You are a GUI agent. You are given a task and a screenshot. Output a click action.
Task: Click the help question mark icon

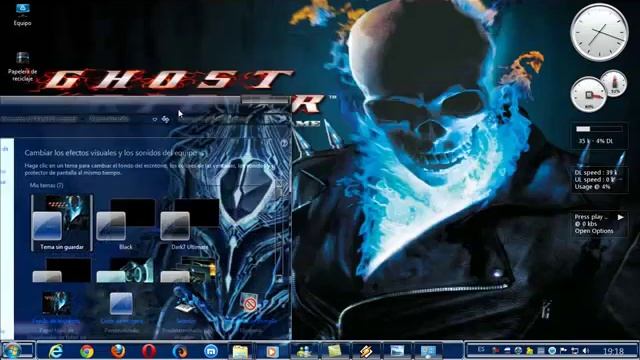pyautogui.click(x=284, y=143)
